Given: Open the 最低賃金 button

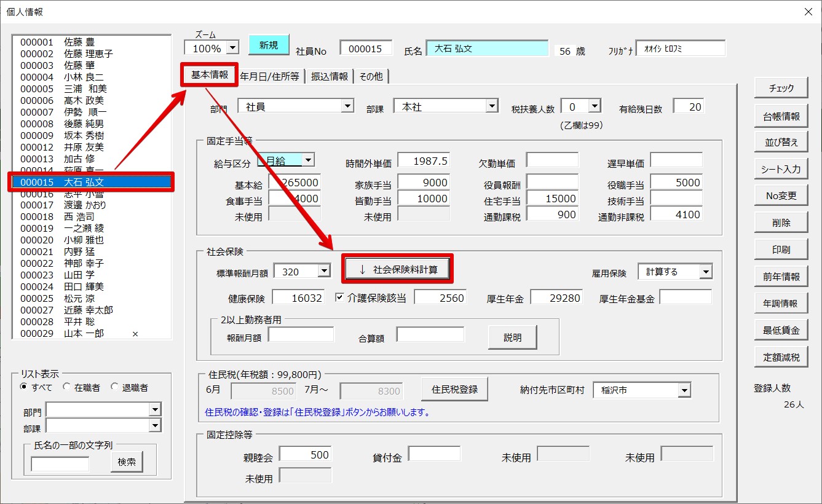Looking at the screenshot, I should click(781, 330).
